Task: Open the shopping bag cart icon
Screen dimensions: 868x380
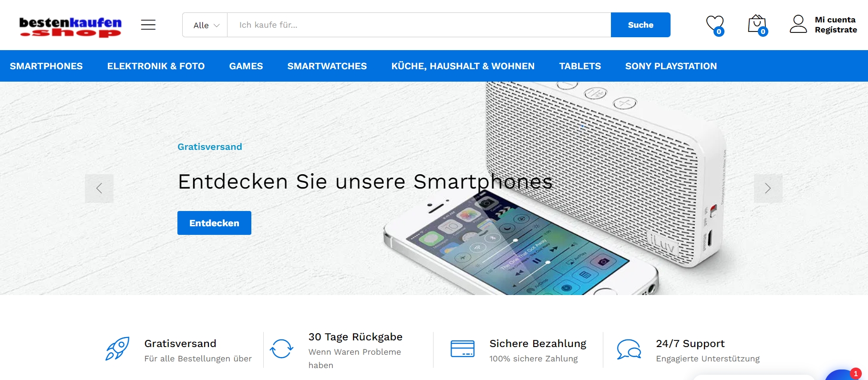Action: coord(757,24)
